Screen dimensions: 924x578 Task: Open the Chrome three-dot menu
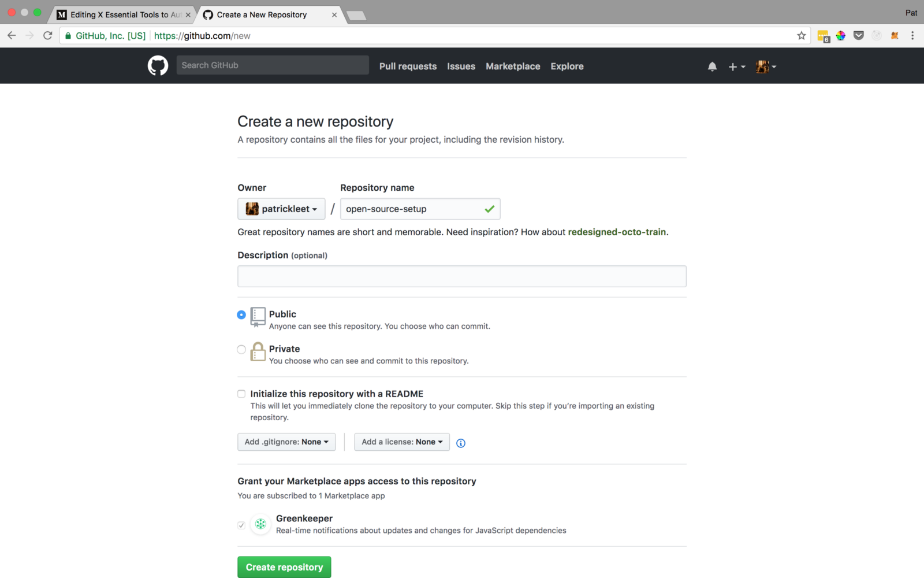912,36
